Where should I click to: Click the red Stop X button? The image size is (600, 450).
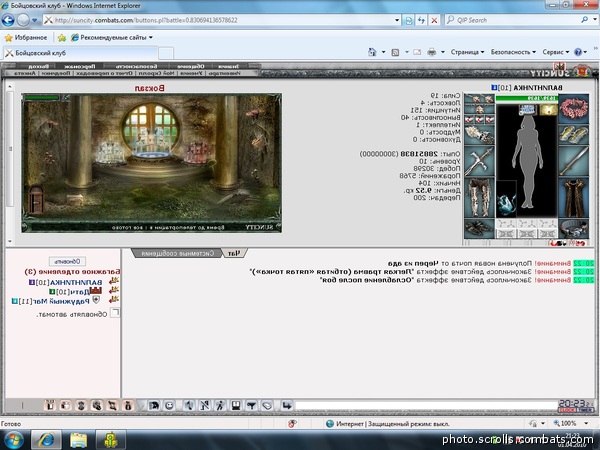[434, 20]
